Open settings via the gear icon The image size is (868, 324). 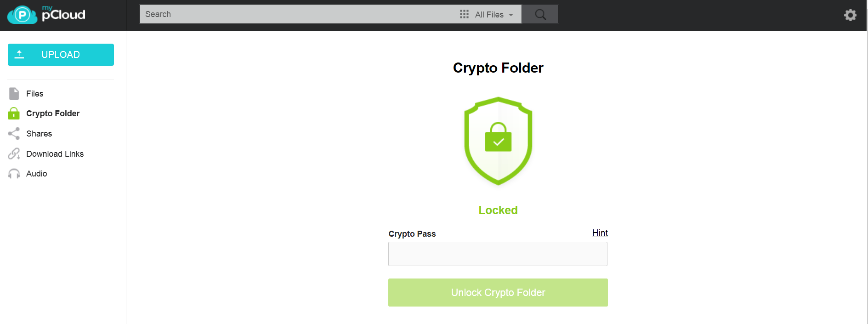(x=850, y=15)
